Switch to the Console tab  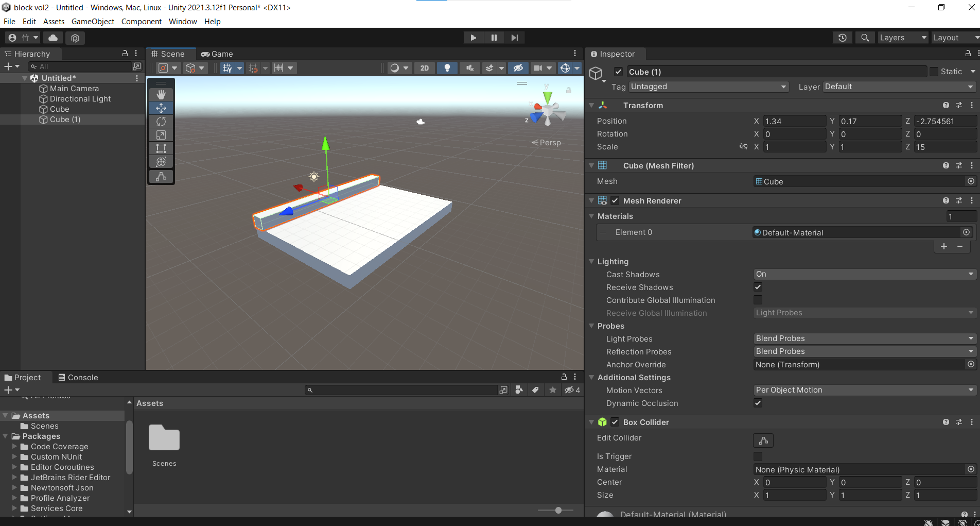click(78, 377)
